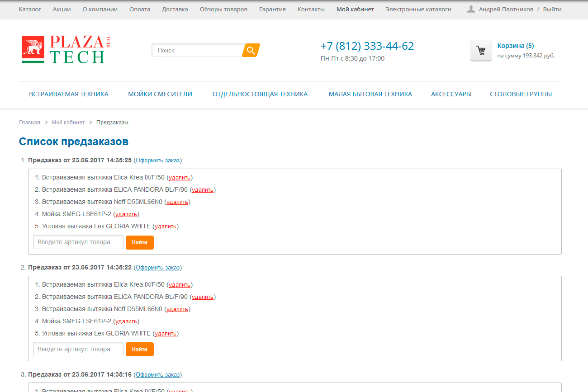Click the Андрей Плотников username link

(506, 9)
